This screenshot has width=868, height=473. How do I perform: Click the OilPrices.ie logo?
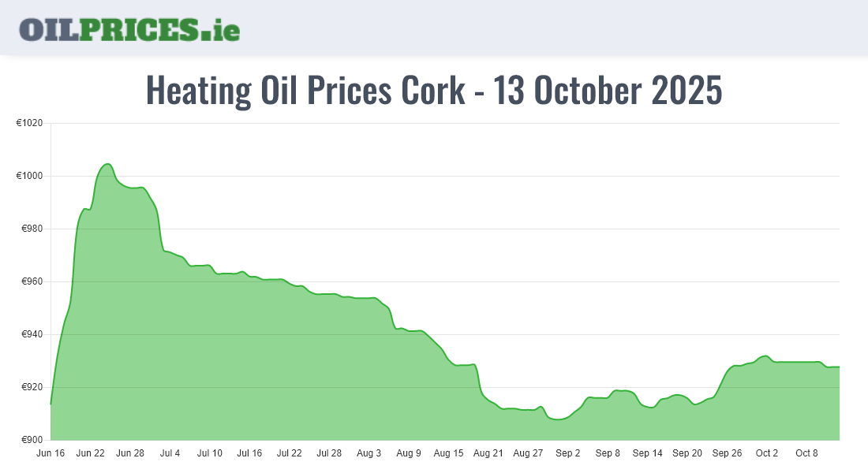pos(129,29)
